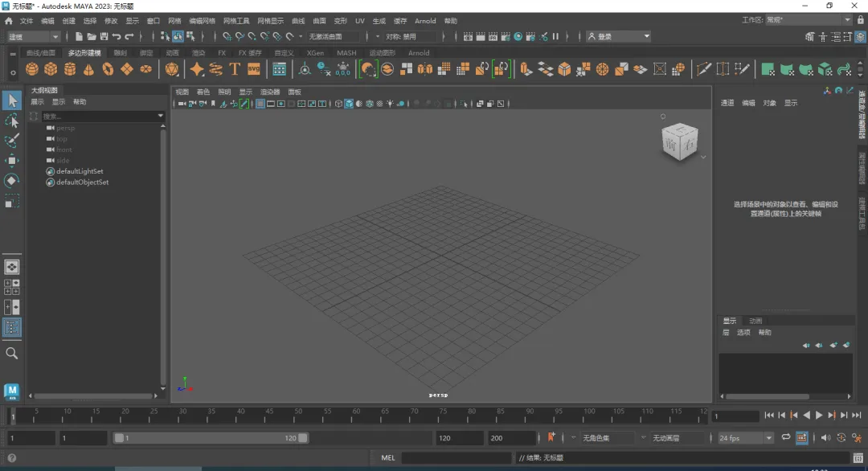The height and width of the screenshot is (471, 868).
Task: Click the range slider bar handle
Action: 211,438
